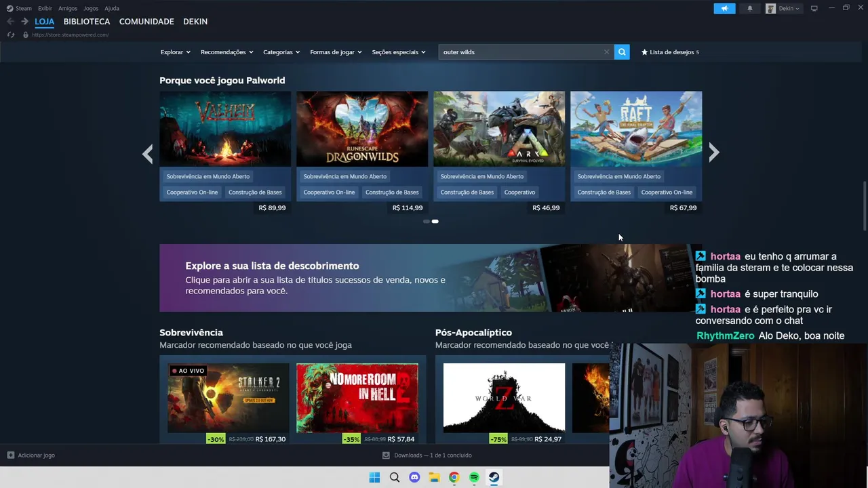
Task: Open the Ajuda menu
Action: click(x=112, y=8)
